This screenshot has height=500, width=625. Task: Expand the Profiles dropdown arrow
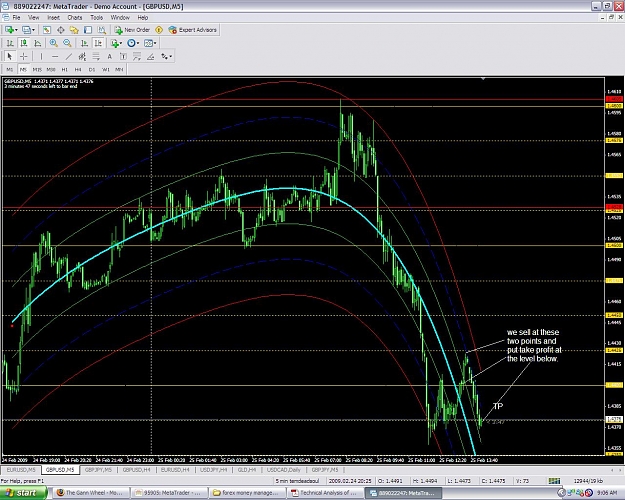click(x=33, y=30)
